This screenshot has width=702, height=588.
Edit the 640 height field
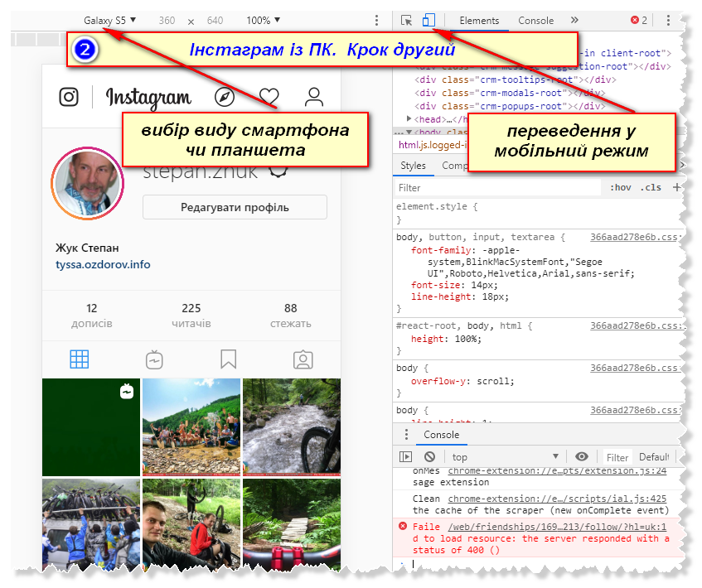pyautogui.click(x=215, y=21)
